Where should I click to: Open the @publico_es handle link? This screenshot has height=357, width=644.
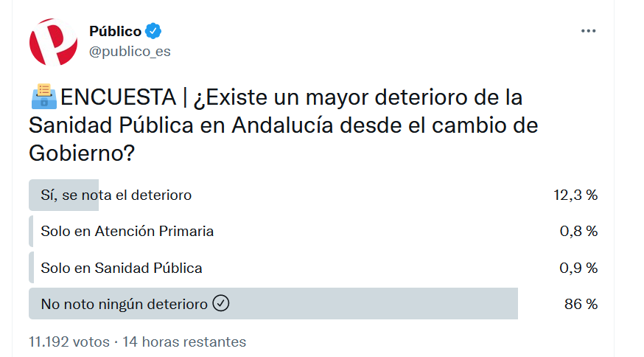[x=130, y=52]
